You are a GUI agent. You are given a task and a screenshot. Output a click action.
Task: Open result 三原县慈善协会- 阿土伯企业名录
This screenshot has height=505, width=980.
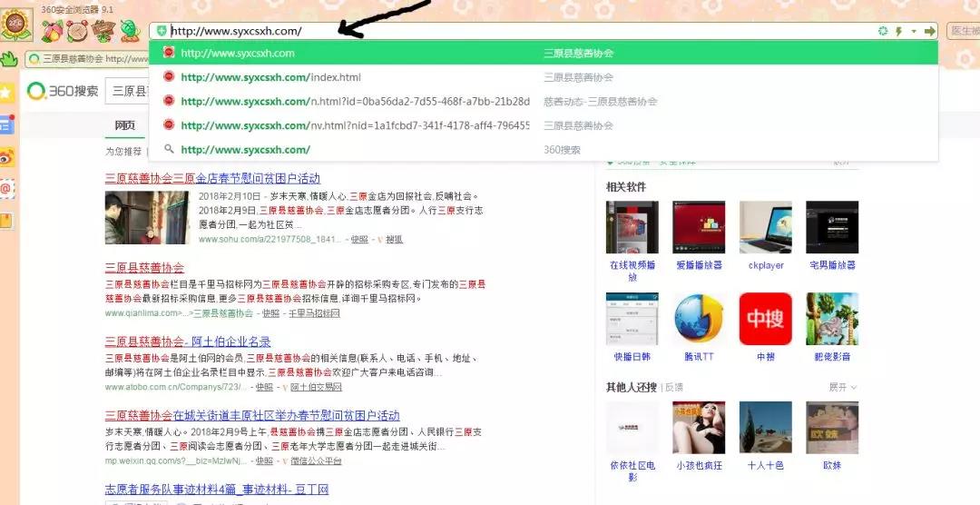tap(188, 342)
